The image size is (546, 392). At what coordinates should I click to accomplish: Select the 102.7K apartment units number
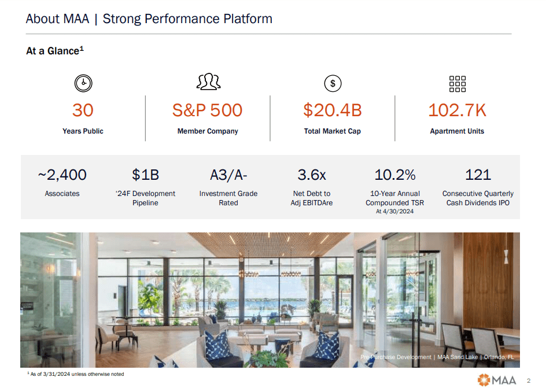pos(457,110)
